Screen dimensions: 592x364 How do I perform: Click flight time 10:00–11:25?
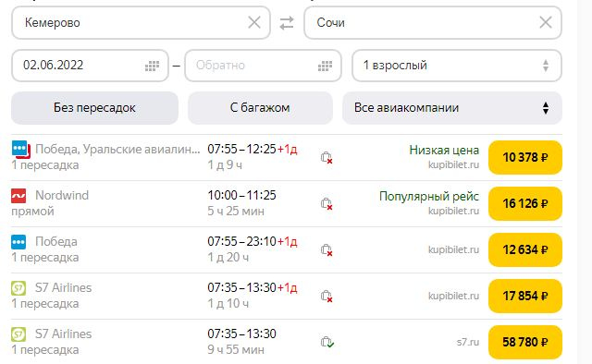(x=241, y=195)
